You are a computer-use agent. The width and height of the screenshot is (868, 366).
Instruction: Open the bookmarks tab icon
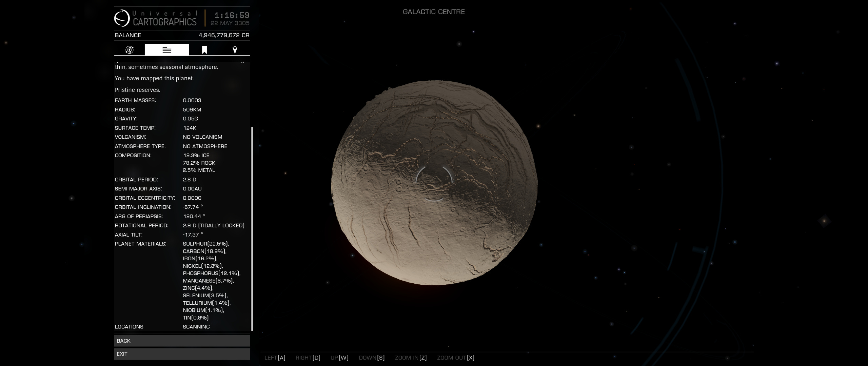(204, 50)
